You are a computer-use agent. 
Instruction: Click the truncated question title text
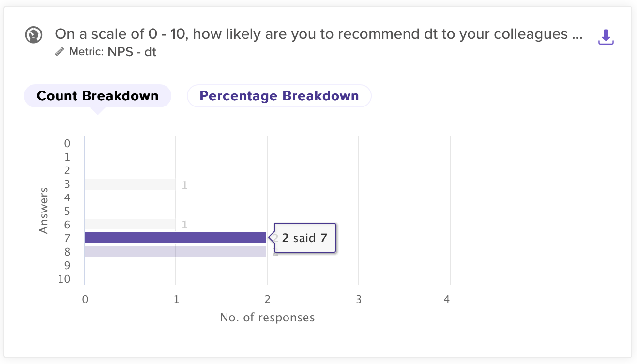(318, 34)
